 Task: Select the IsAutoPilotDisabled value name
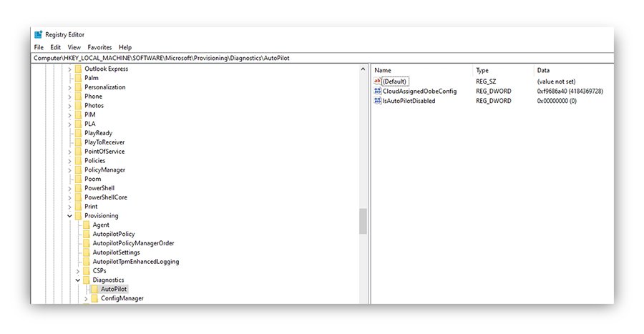coord(409,101)
